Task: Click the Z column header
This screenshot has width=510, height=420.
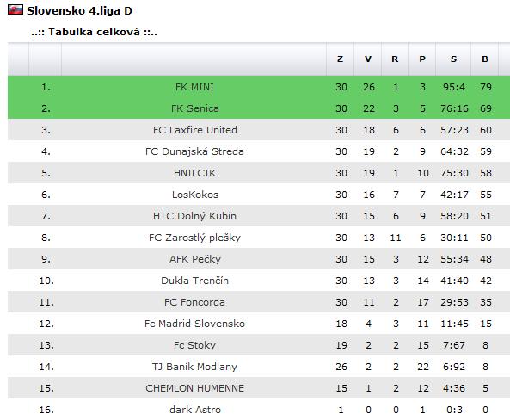Action: [341, 59]
